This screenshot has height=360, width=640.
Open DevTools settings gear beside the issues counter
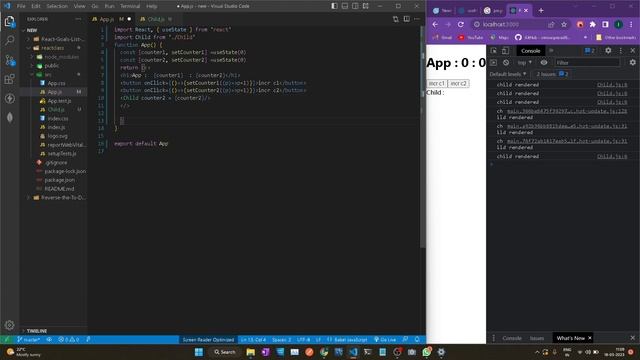[608, 51]
